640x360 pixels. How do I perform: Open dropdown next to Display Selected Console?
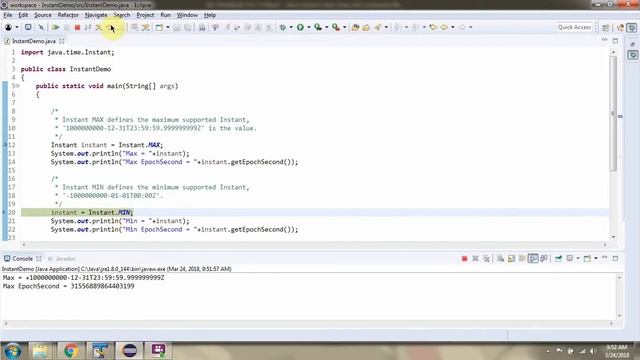(578, 258)
